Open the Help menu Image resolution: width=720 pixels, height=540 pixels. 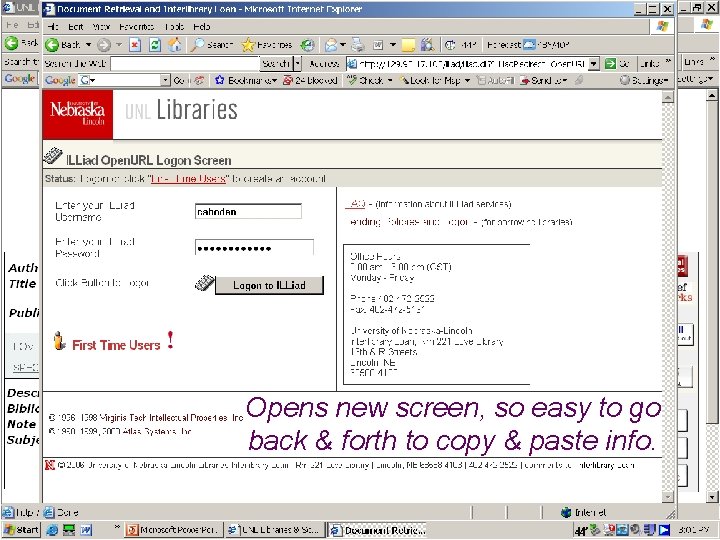[x=202, y=27]
